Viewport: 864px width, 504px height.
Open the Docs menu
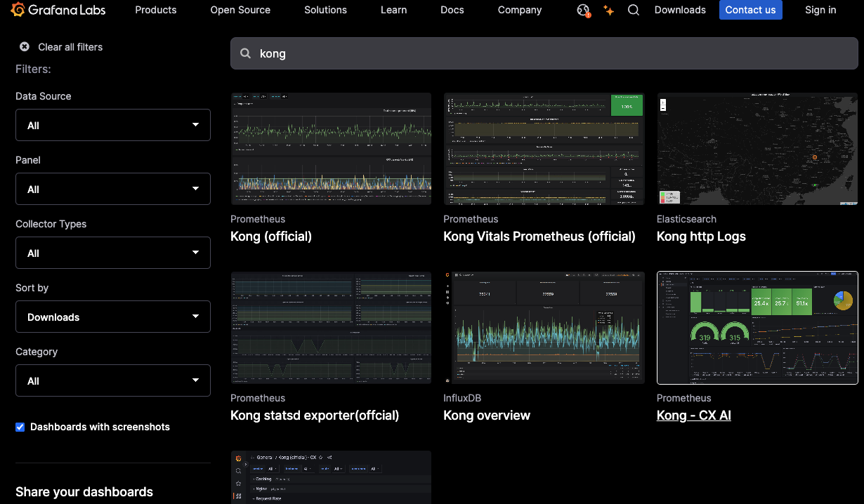[x=452, y=10]
